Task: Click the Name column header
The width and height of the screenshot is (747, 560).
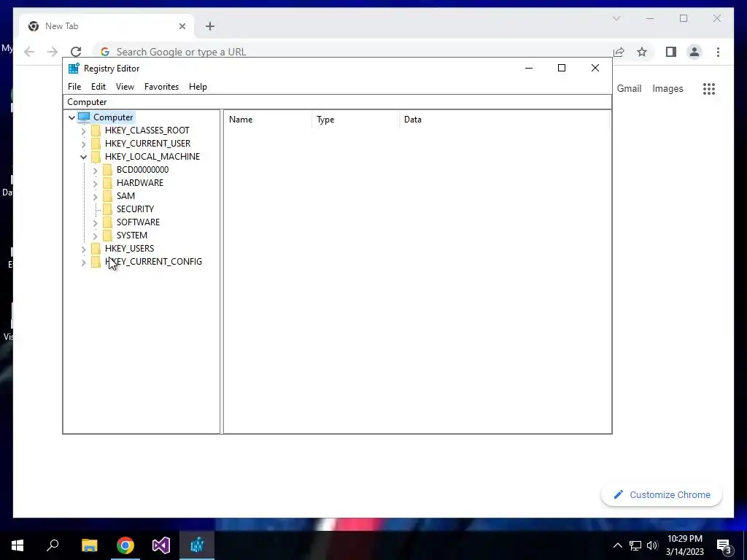Action: 268,120
